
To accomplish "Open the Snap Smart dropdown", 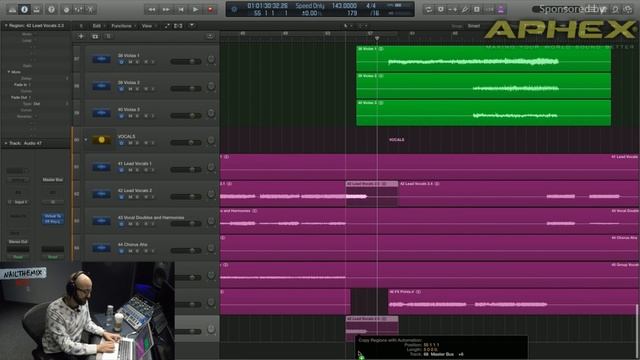I will click(x=474, y=26).
